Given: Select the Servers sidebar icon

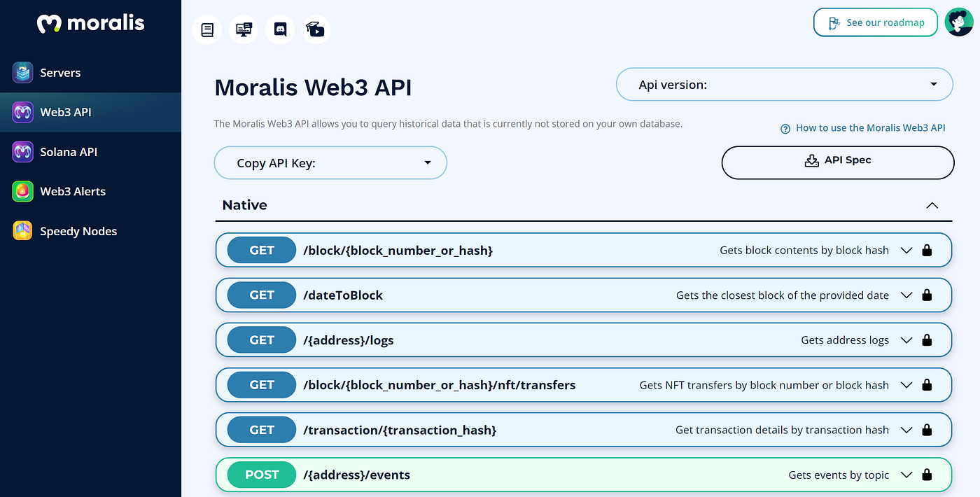Looking at the screenshot, I should 23,72.
